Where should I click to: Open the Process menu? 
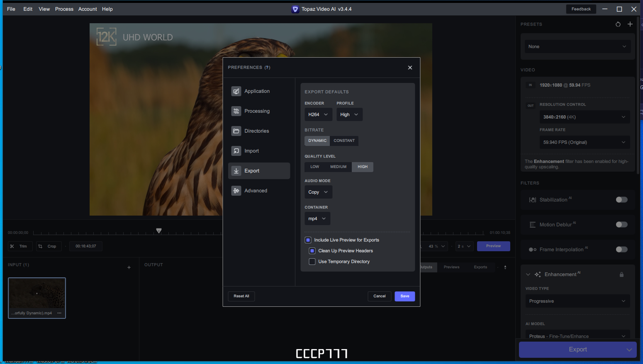tap(64, 9)
